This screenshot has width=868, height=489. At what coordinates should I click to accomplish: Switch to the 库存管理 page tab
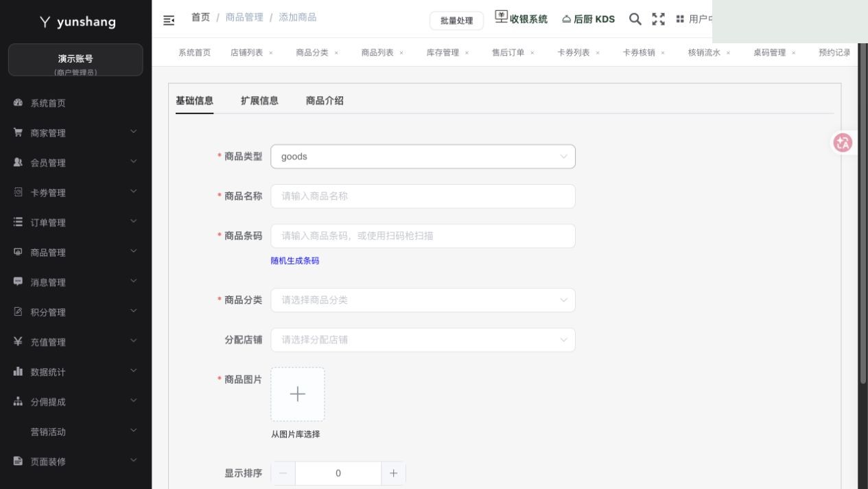click(x=443, y=53)
